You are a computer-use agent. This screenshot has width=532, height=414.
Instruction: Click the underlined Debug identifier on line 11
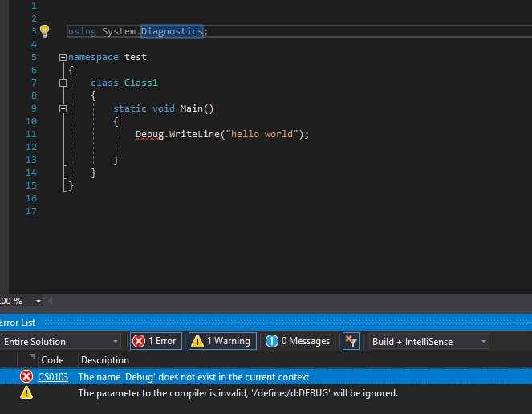coord(149,134)
